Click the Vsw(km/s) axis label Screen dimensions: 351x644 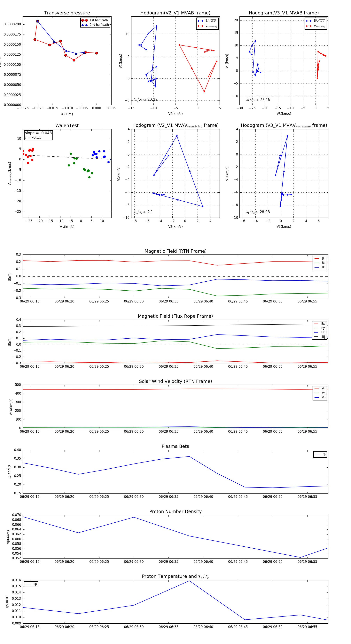click(11, 407)
